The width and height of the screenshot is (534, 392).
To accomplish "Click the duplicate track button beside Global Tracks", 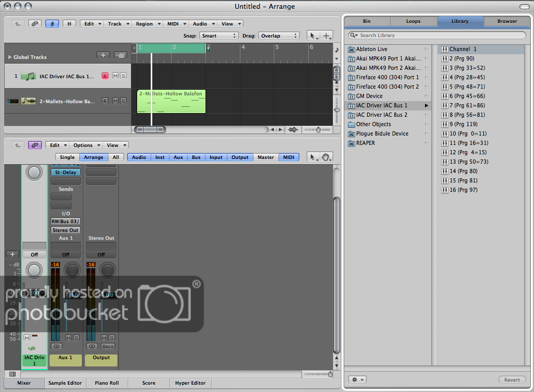I will [120, 56].
